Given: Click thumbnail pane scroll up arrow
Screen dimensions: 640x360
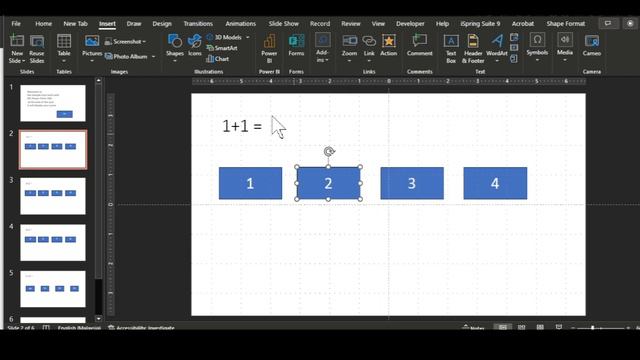Looking at the screenshot, I should click(98, 81).
